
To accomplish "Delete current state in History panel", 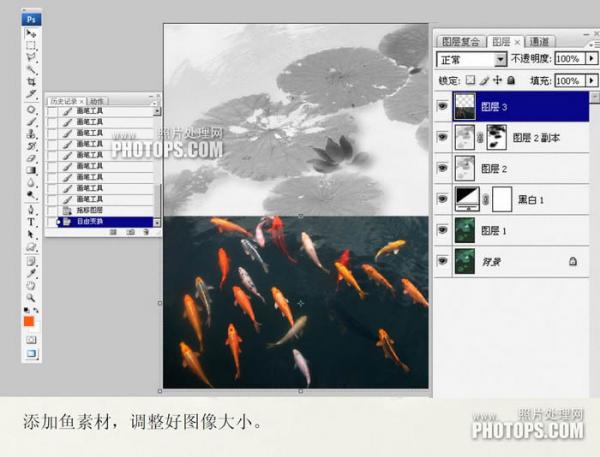I will pos(146,232).
